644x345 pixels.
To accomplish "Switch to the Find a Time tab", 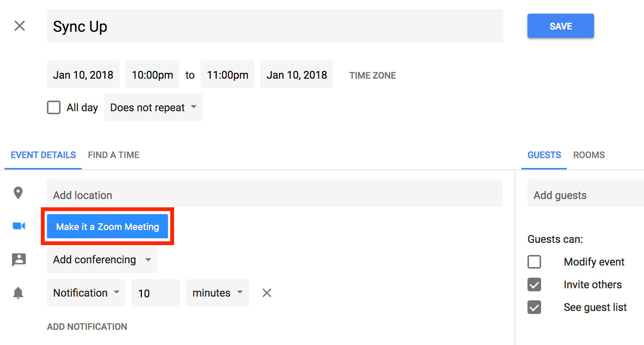I will tap(114, 155).
